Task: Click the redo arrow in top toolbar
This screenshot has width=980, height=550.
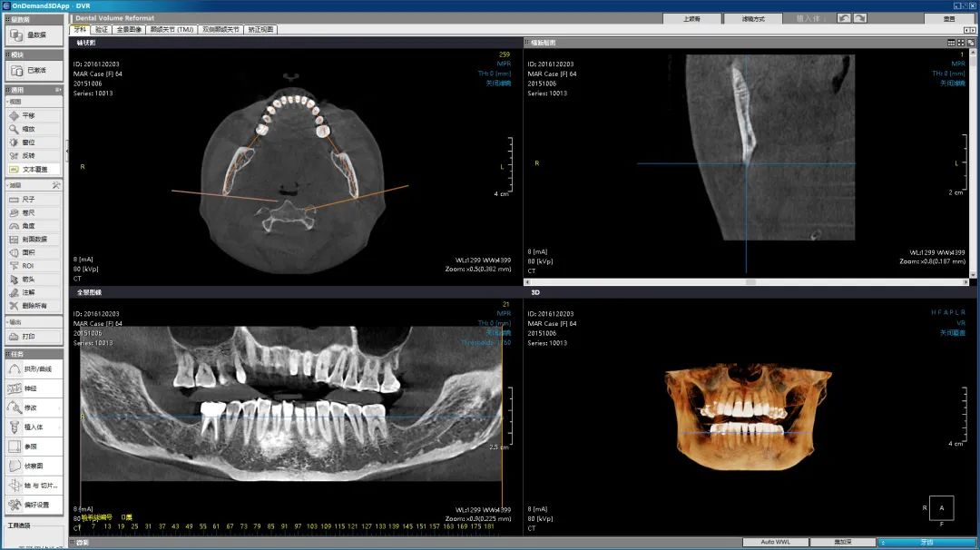Action: click(x=860, y=19)
